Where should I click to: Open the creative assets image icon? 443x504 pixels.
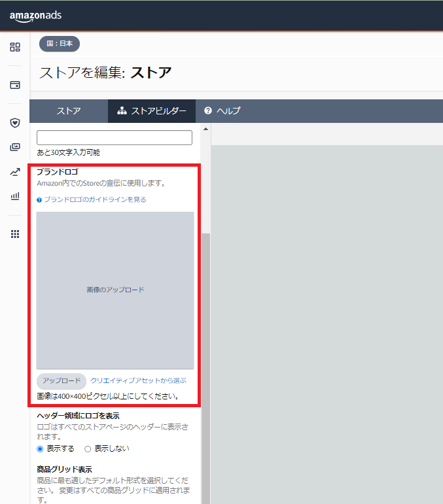[15, 147]
